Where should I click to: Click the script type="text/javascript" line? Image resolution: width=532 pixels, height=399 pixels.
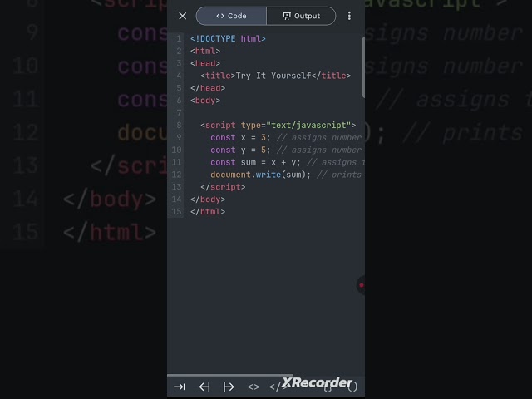coord(278,126)
